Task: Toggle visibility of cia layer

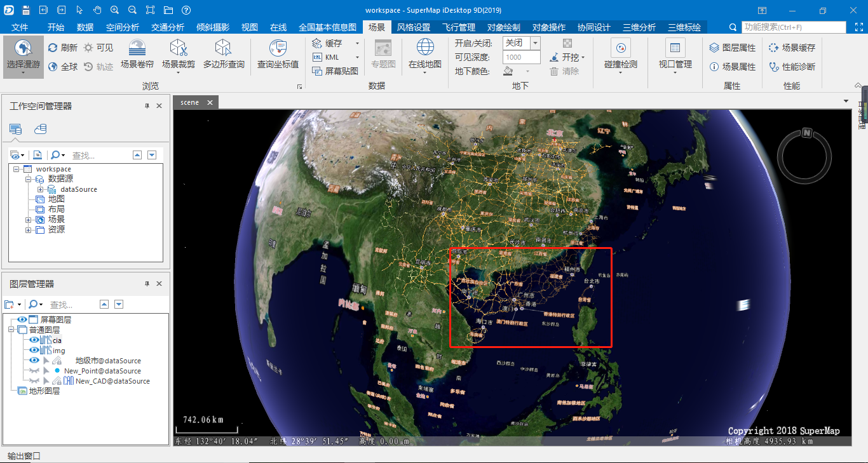Action: click(x=34, y=340)
